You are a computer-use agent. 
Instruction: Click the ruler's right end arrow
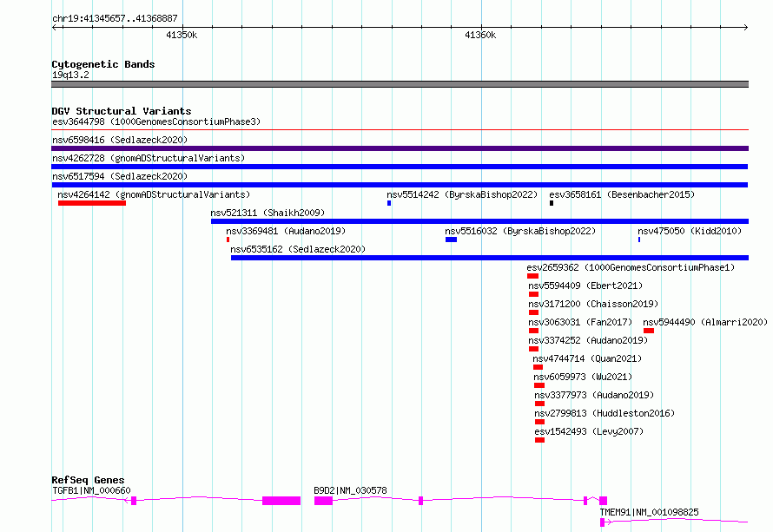[x=745, y=27]
